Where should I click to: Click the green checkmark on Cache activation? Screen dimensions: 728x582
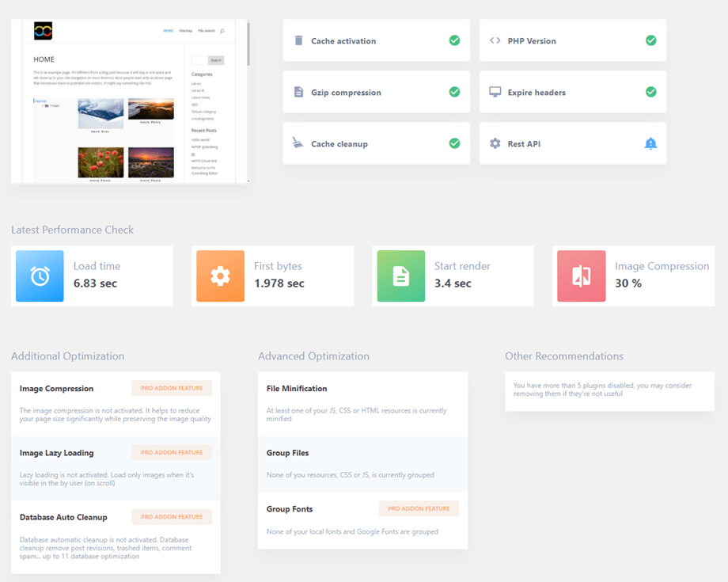click(x=454, y=40)
